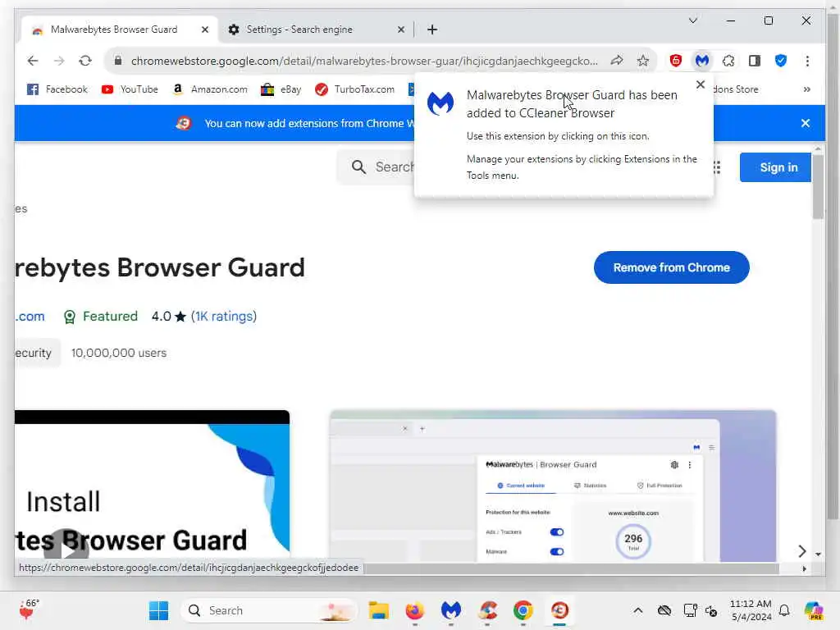Click the page vertical scrollbar thumb
Image resolution: width=840 pixels, height=630 pixels.
click(x=818, y=186)
